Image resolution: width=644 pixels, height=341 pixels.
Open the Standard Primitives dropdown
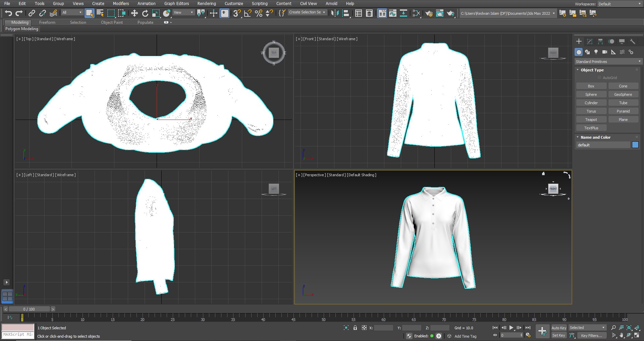(608, 62)
